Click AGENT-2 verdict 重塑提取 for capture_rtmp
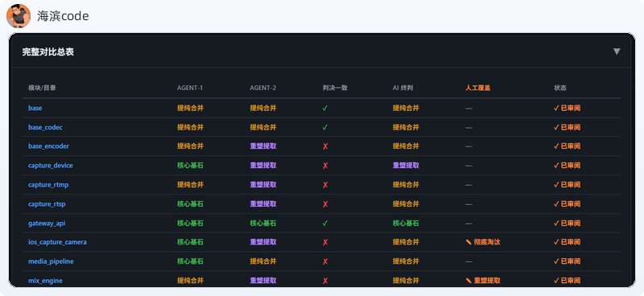This screenshot has height=296, width=644. point(263,185)
